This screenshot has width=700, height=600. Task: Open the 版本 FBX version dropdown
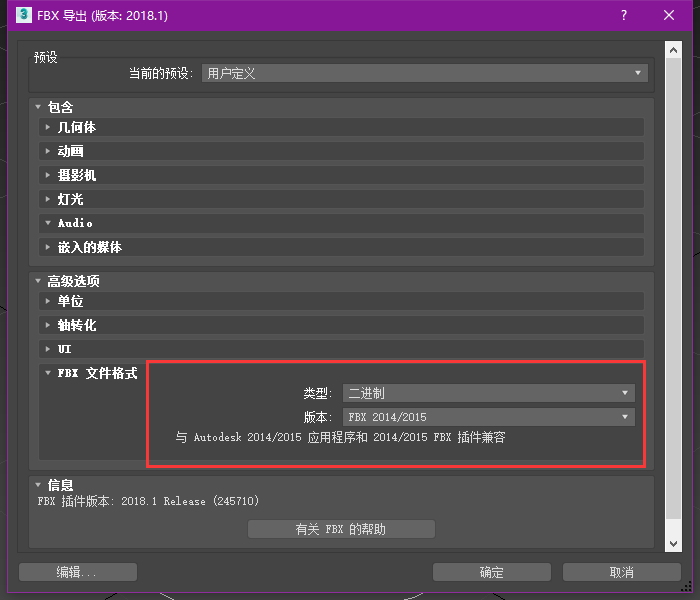point(488,417)
